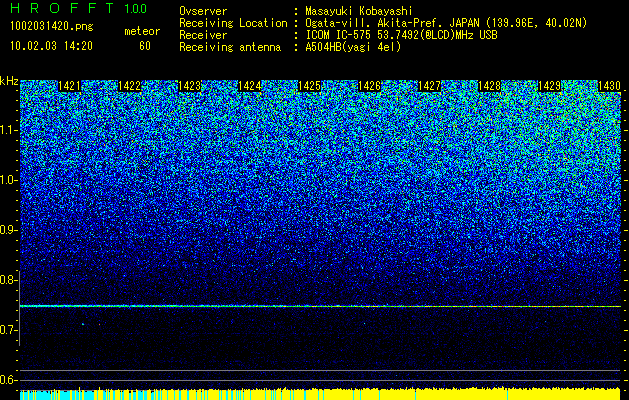Click the 0.7 frequency axis label
Viewport: 629px width, 400px height.
(8, 330)
